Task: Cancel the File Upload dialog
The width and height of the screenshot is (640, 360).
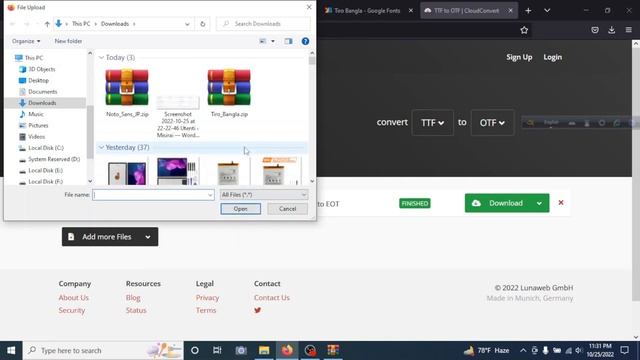Action: coord(287,209)
